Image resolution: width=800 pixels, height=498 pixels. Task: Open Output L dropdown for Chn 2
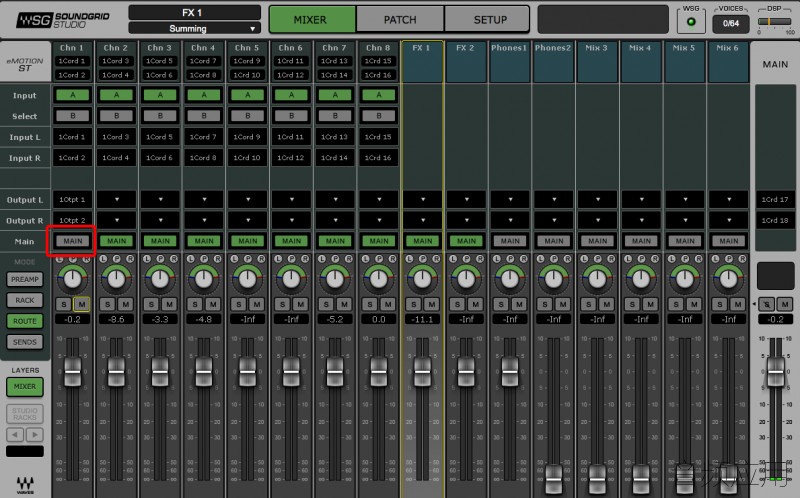point(116,200)
